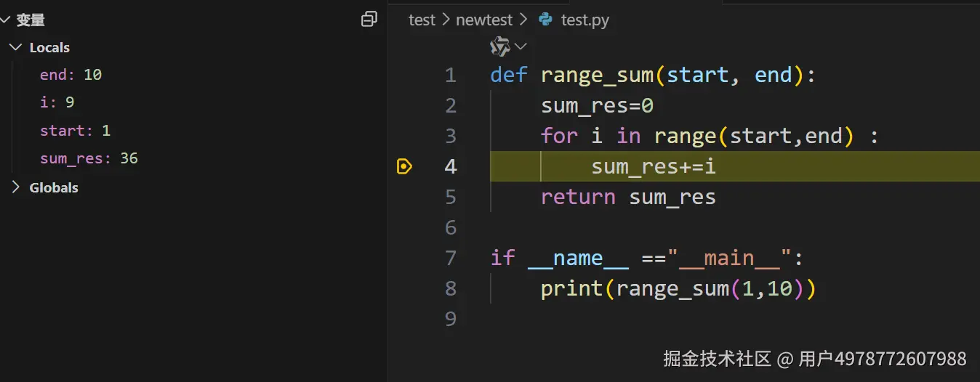Click the AI assistant icon above line 1

tap(499, 47)
